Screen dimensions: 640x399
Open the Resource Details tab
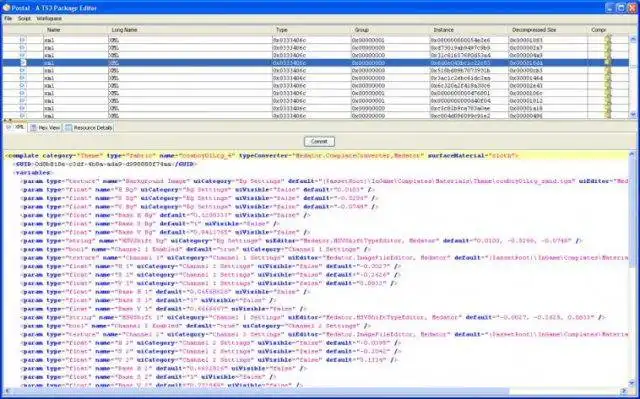coord(88,128)
